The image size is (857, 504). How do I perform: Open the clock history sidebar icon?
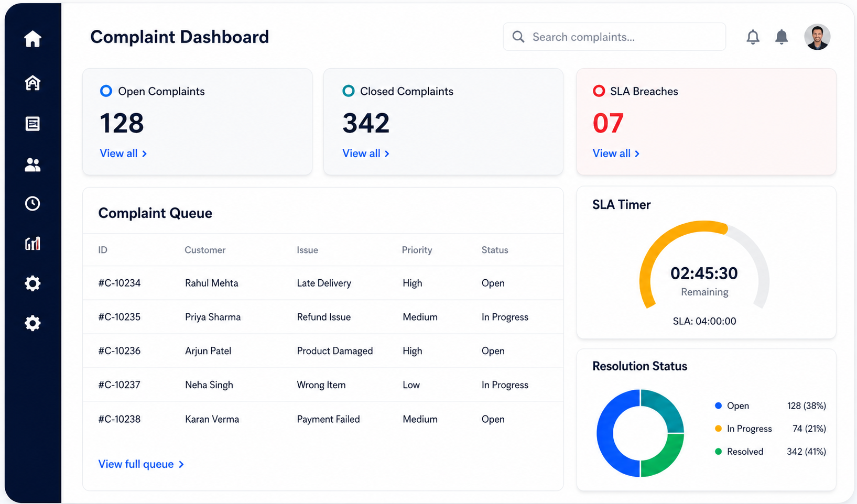click(x=32, y=203)
